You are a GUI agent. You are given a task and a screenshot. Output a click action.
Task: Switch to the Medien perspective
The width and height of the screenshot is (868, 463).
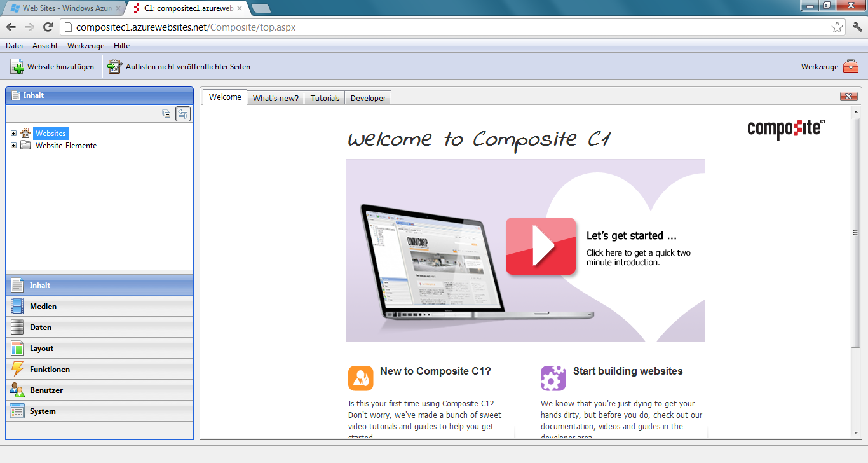tap(43, 307)
